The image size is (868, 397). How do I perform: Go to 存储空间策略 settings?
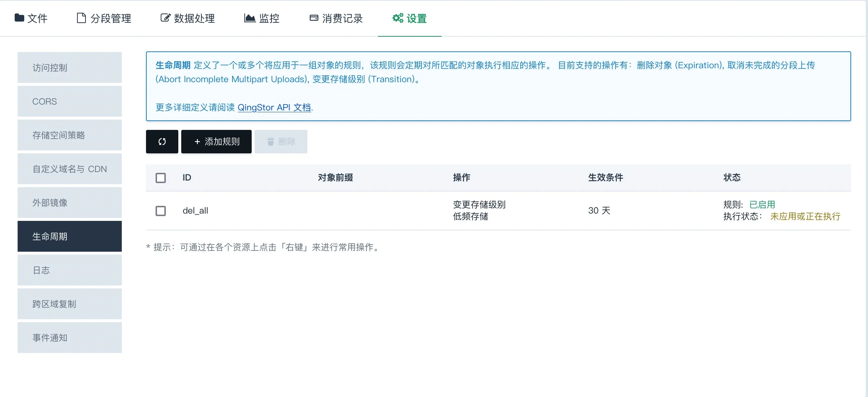pyautogui.click(x=70, y=135)
